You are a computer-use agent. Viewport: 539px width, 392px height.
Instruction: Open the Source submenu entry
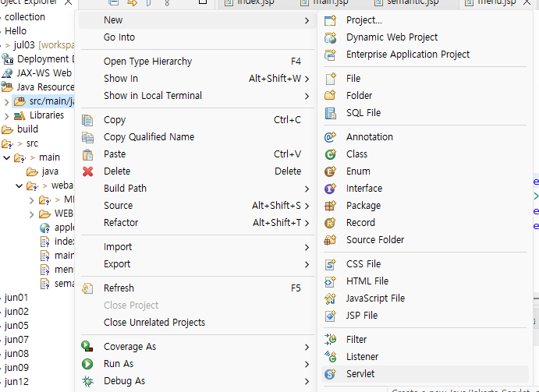(197, 206)
